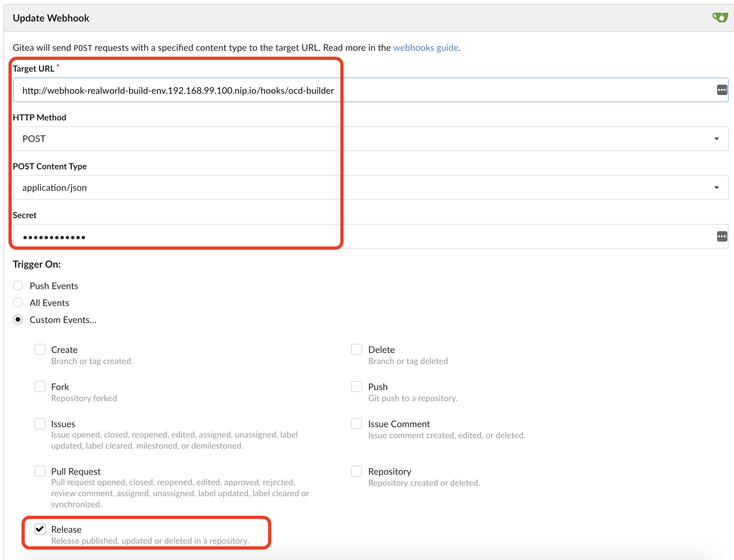Click 'Issue comment created, edited, or deleted.' text

[x=447, y=435]
